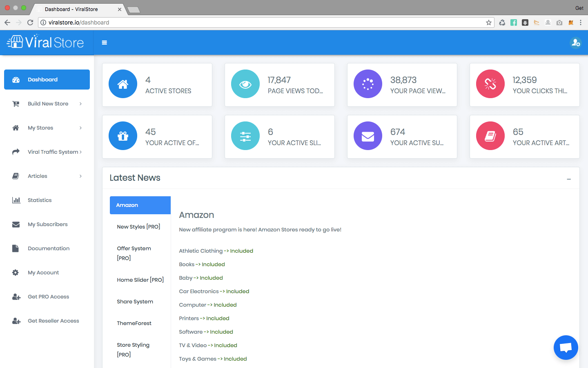Expand Articles submenu chevron
Screen dimensions: 588x368
pyautogui.click(x=80, y=176)
